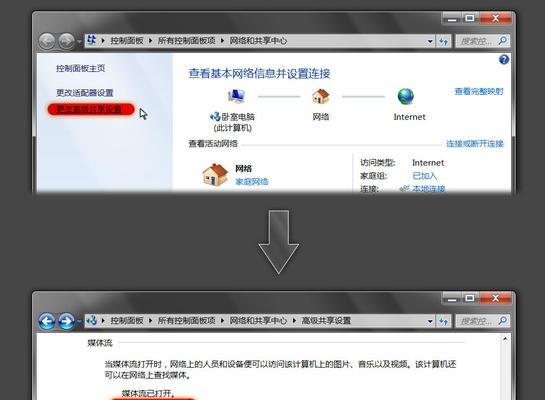545x400 pixels.
Task: Expand arrow before 高级共享设置 breadcrumb
Action: [294, 320]
